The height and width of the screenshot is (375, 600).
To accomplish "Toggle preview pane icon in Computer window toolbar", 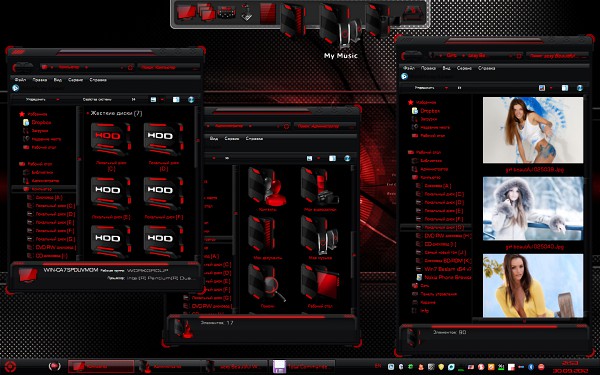I will [x=176, y=99].
